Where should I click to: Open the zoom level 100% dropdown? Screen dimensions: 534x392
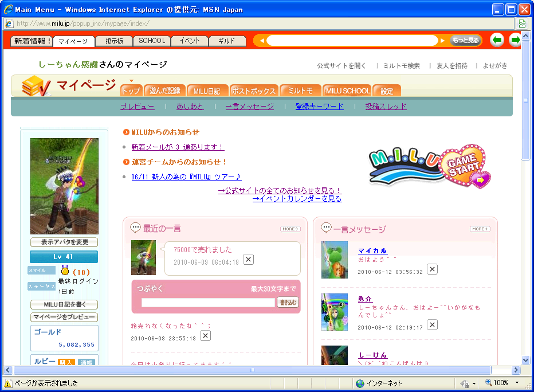pyautogui.click(x=517, y=383)
